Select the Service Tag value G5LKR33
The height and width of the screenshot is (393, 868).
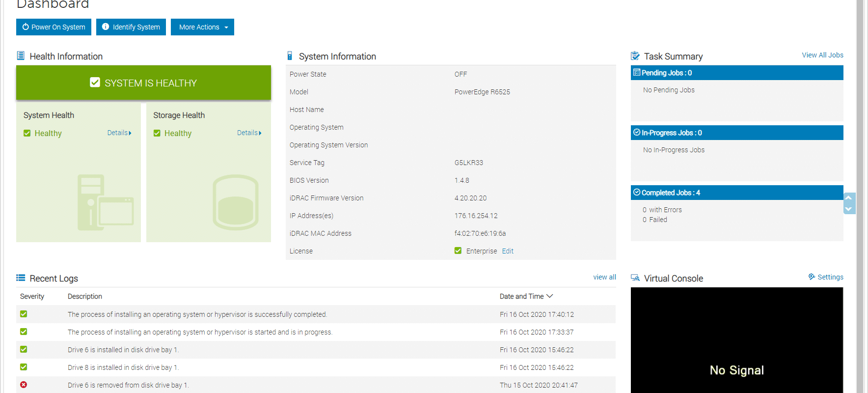point(469,163)
